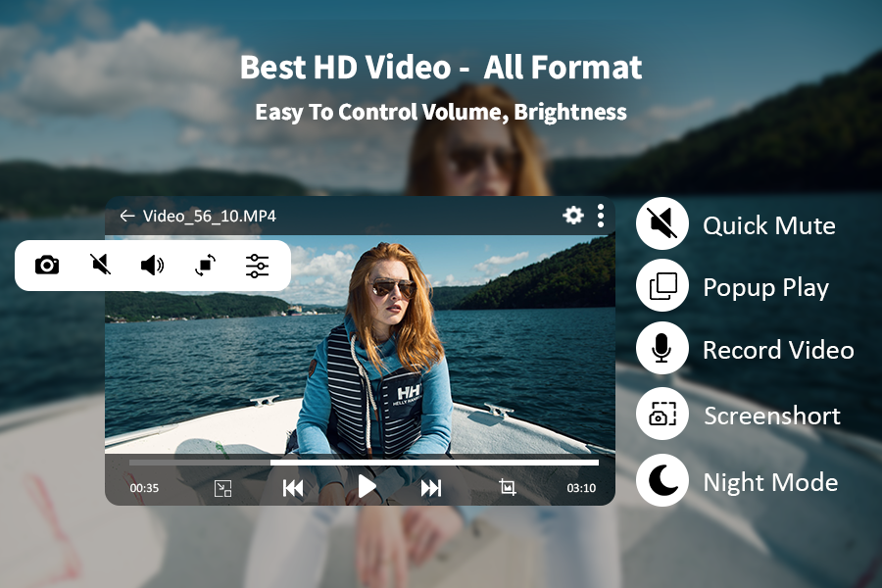Image resolution: width=882 pixels, height=588 pixels.
Task: Skip to the previous video
Action: (x=293, y=488)
